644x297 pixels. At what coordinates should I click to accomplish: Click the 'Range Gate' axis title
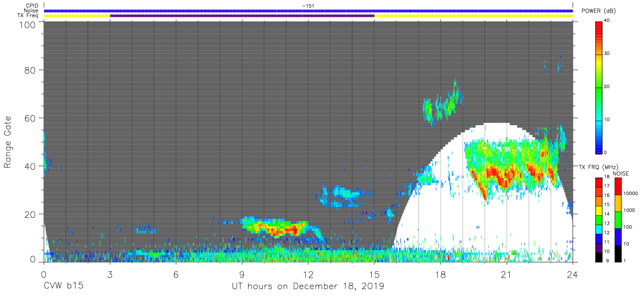click(x=8, y=142)
